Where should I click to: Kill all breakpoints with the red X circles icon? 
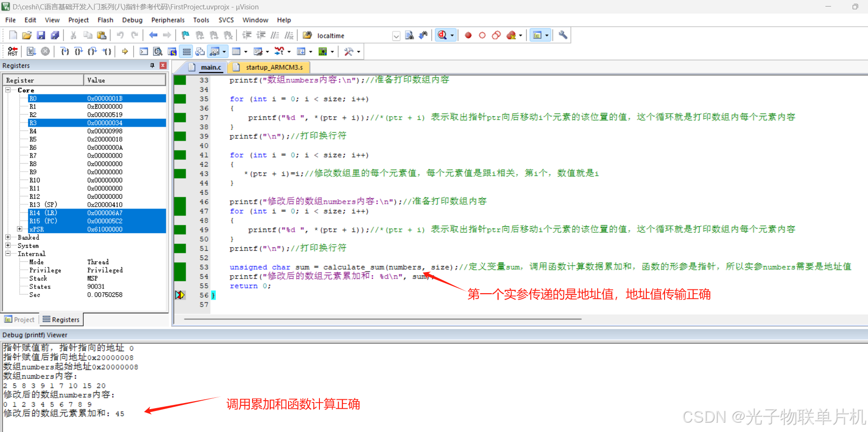tap(511, 35)
